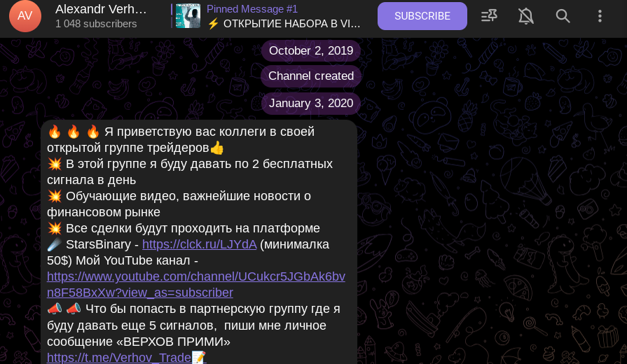Click the AV channel avatar
627x364 pixels.
tap(25, 16)
